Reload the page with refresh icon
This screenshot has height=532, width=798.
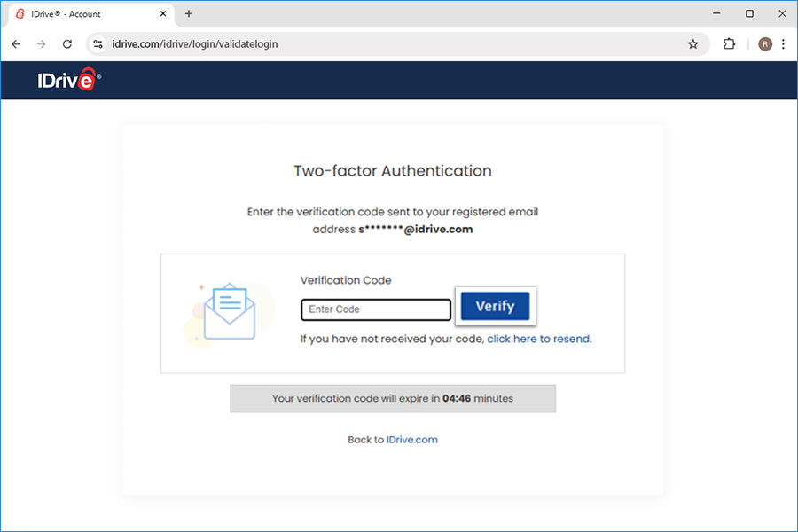click(67, 44)
